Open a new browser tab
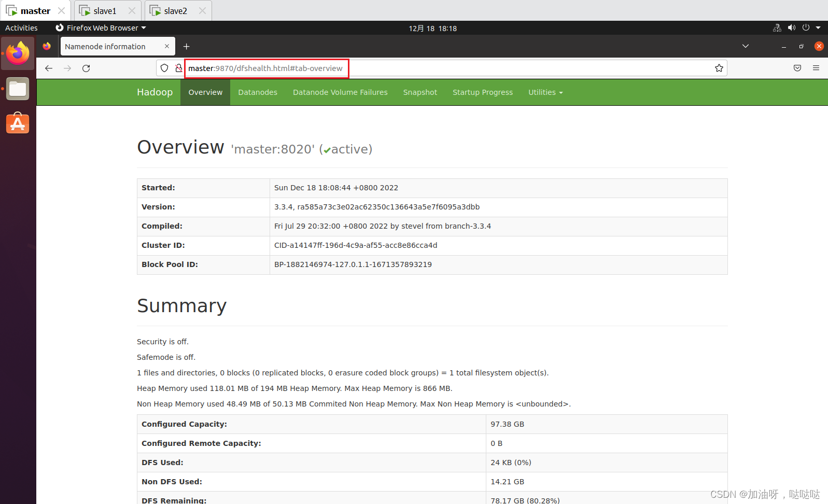 click(187, 46)
